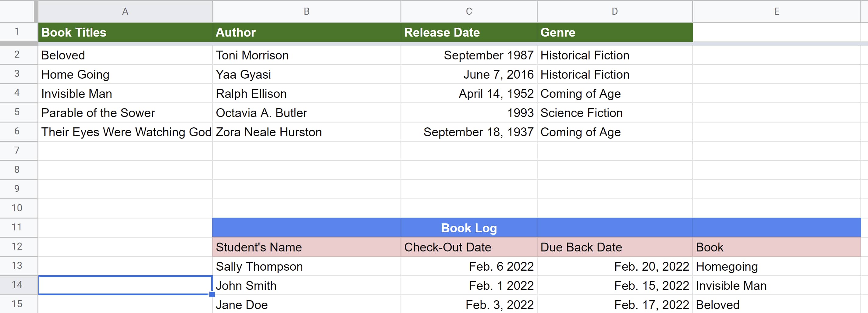Click row 11 header number
Viewport: 868px width, 313px height.
point(17,227)
